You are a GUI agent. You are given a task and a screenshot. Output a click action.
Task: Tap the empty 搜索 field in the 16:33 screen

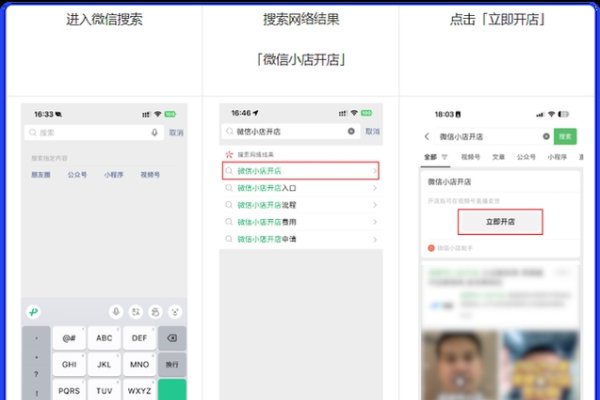click(94, 132)
